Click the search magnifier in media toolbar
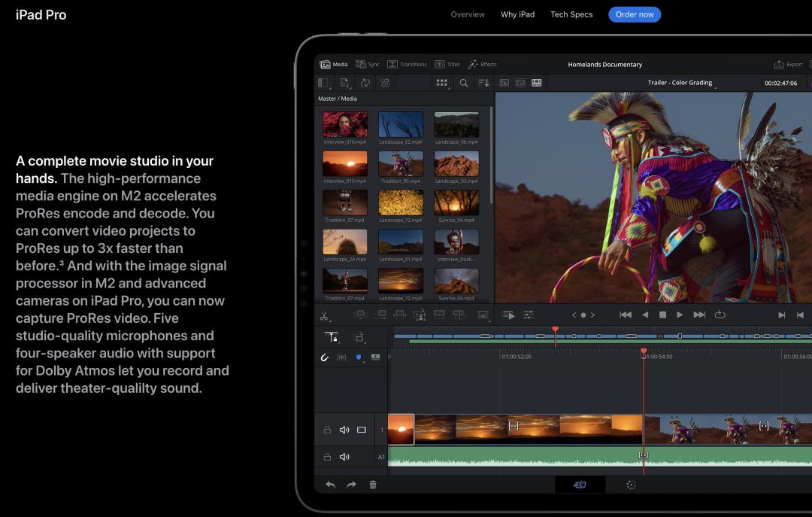 tap(464, 83)
